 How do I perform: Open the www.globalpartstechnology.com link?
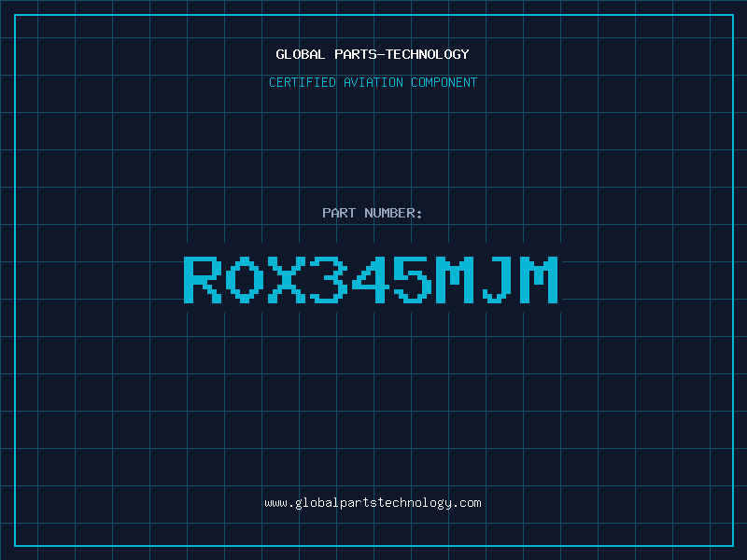click(x=373, y=503)
